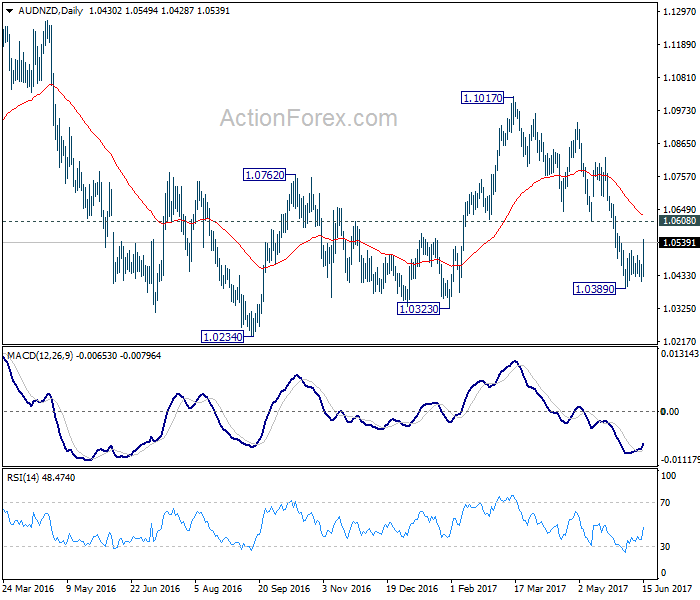This screenshot has height=600, width=700.
Task: Click the 22 Jun 2016 date label
Action: [x=155, y=589]
